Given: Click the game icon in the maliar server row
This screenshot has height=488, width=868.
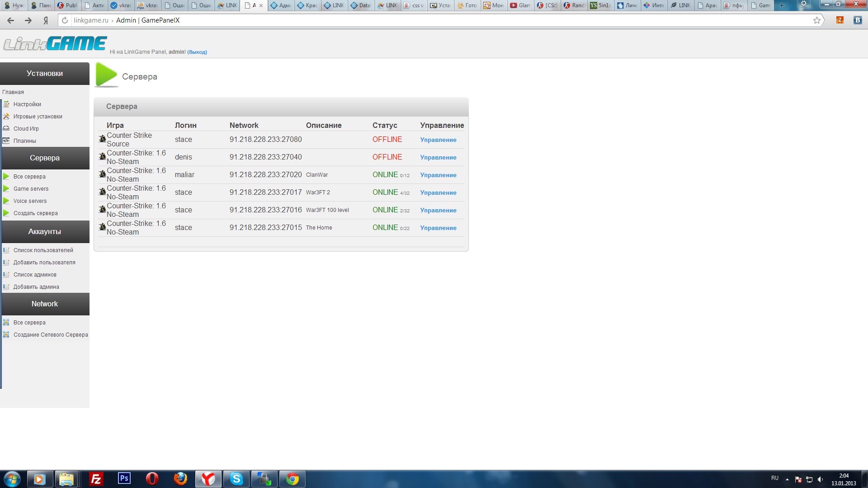Looking at the screenshot, I should [x=103, y=174].
